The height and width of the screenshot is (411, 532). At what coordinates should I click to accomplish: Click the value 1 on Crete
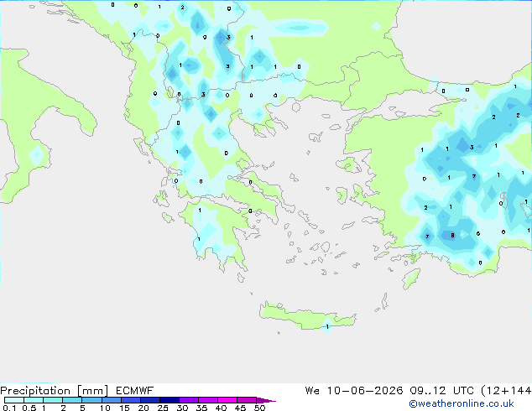pyautogui.click(x=327, y=326)
